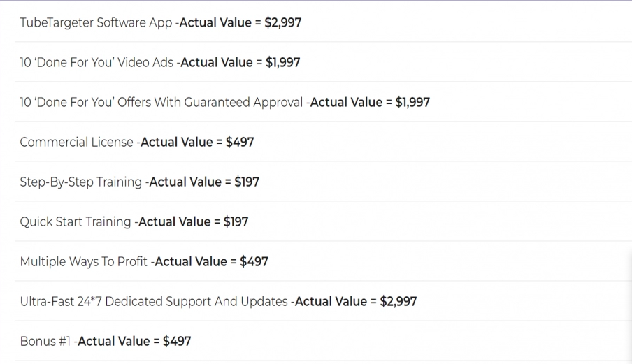Select the $197 price for Step-By-Step Training
632x364 pixels.
coord(246,182)
